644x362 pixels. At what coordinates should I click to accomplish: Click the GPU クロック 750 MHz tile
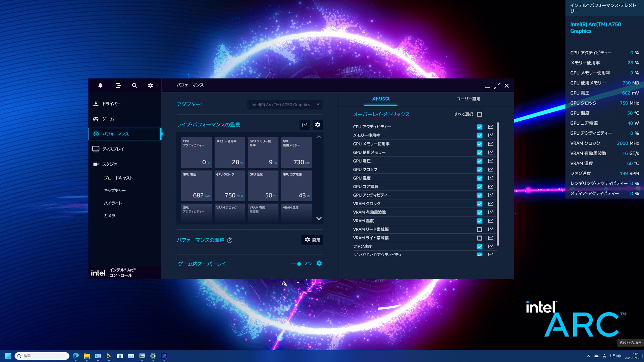[230, 186]
